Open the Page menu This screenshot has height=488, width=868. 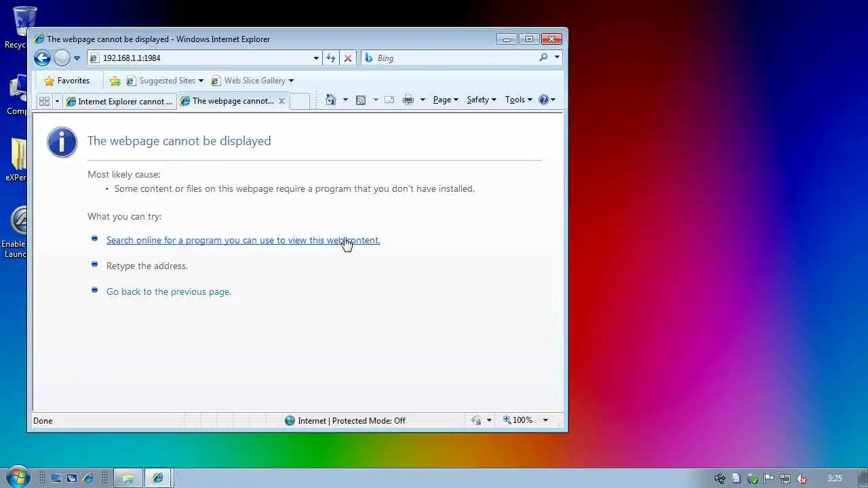pos(446,100)
